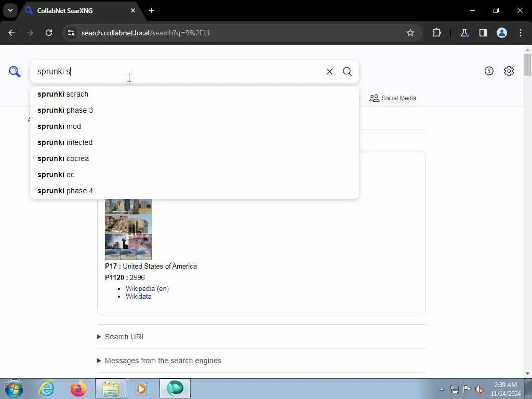Close the CollabNet SearXNG tab

click(133, 10)
